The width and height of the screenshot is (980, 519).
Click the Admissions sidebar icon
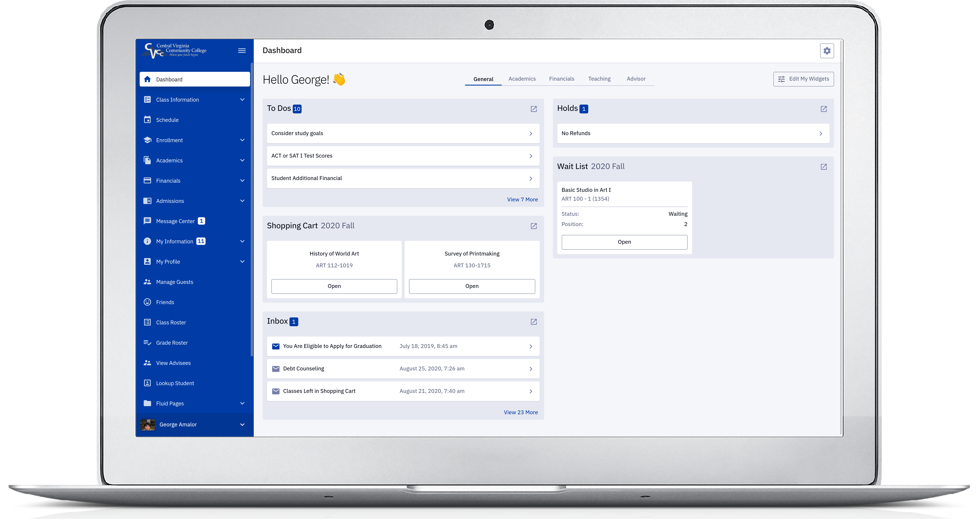(147, 201)
